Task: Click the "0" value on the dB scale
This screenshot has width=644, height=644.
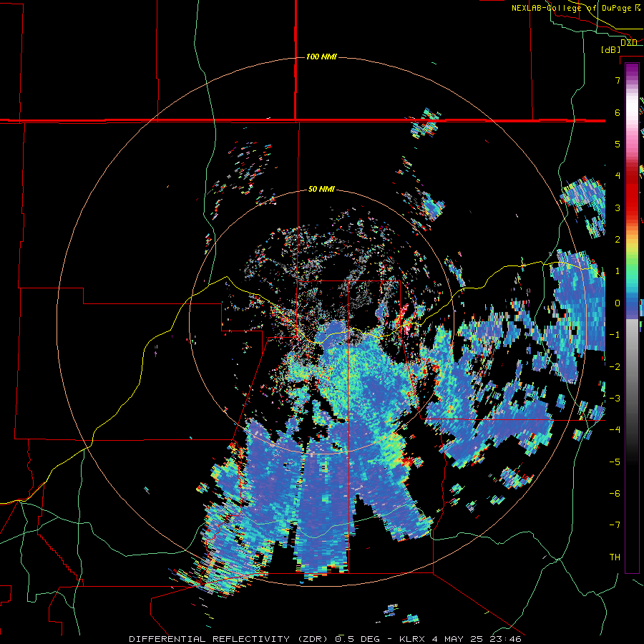Action: (x=618, y=303)
